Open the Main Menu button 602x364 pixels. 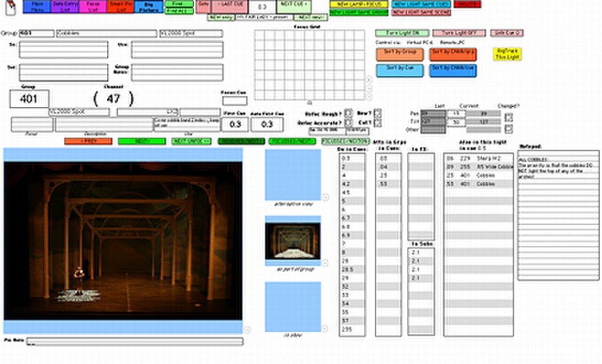pos(37,6)
